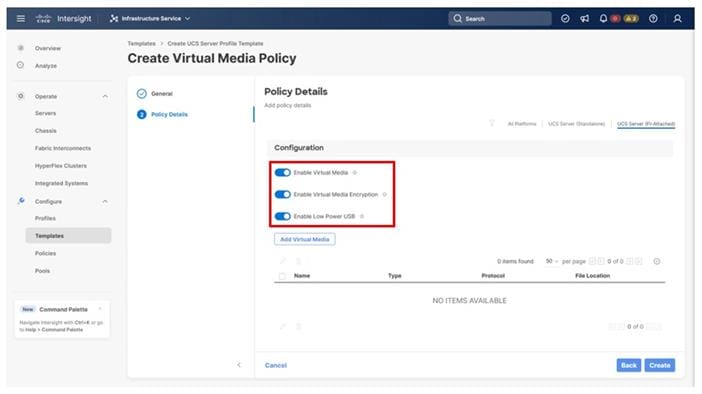Select the Policy Details wizard step
The image size is (702, 394).
point(162,114)
